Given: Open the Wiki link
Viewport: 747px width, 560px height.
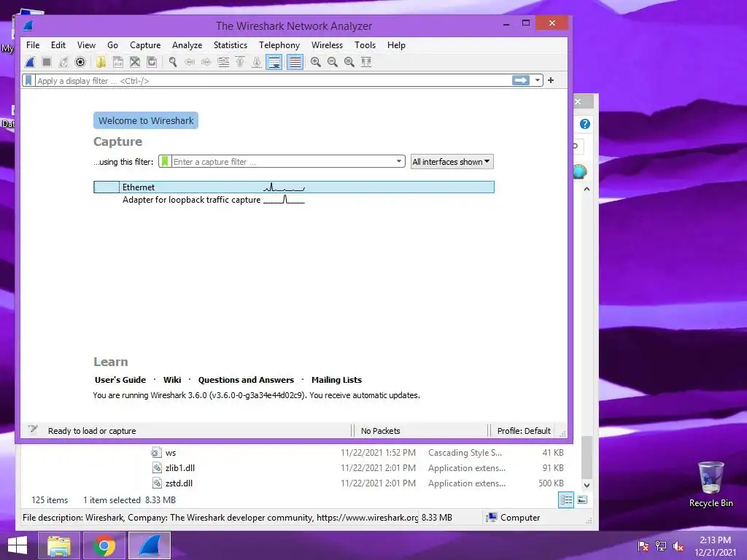Looking at the screenshot, I should (172, 379).
